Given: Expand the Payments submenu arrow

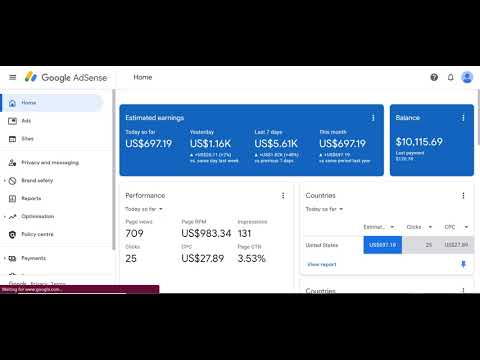Looking at the screenshot, I should click(x=5, y=258).
